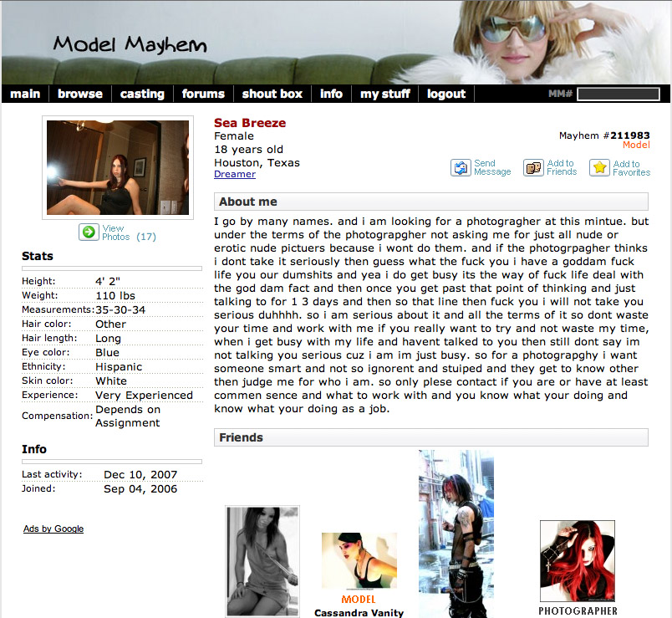Viewport: 672px width, 618px height.
Task: Click Mayhem #211983 text
Action: [604, 135]
